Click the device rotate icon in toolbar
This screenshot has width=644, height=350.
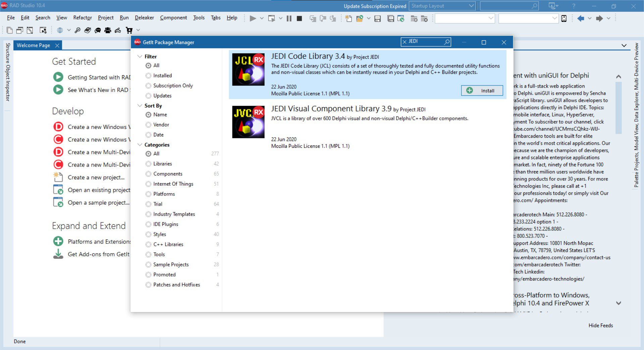564,18
